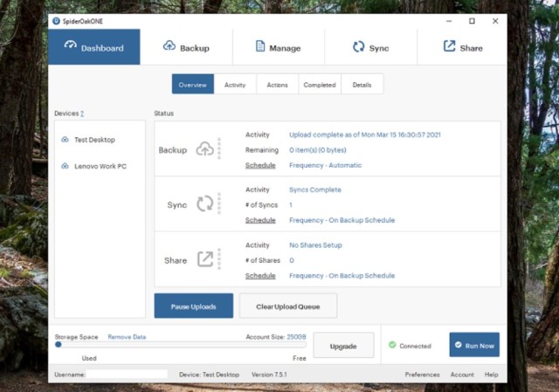
Task: Select the Overview sub-tab
Action: (193, 85)
